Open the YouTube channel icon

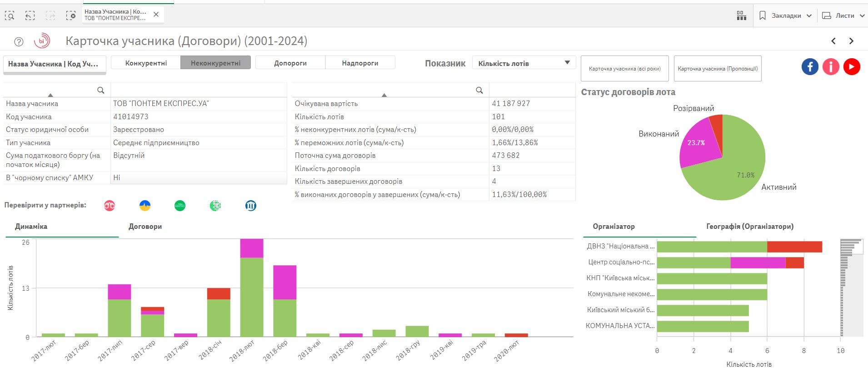click(x=852, y=67)
